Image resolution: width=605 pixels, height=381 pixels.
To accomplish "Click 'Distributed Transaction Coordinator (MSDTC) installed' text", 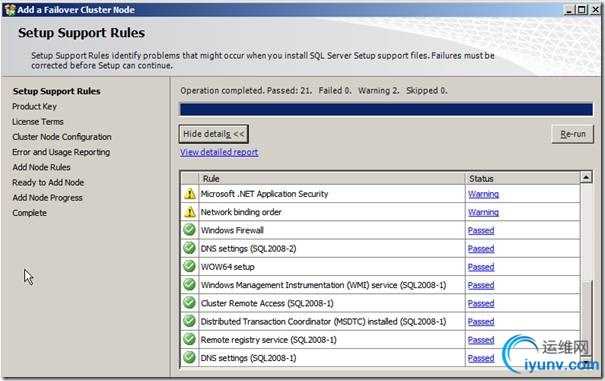I will tap(323, 322).
